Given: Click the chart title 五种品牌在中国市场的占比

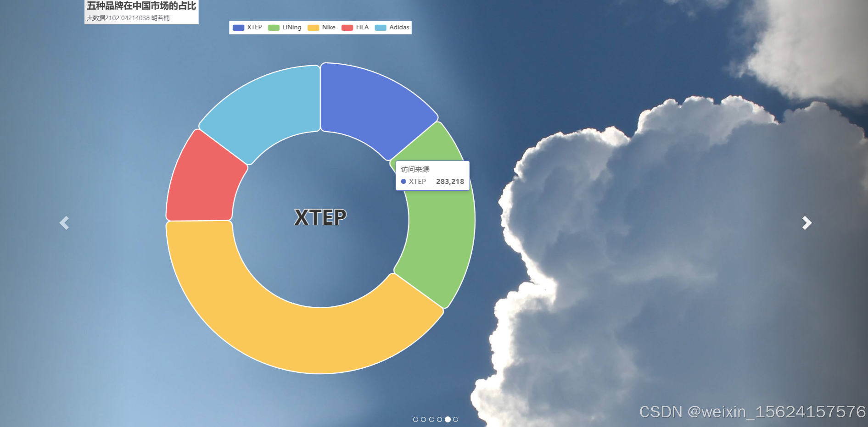Looking at the screenshot, I should [x=141, y=6].
